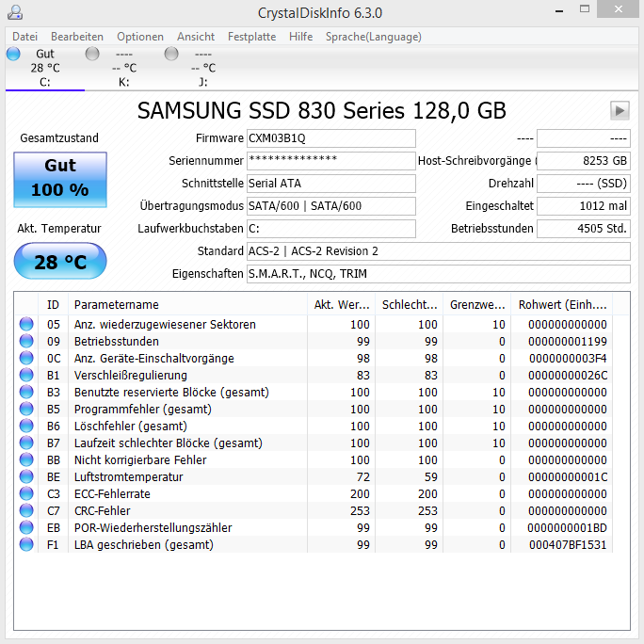Image resolution: width=644 pixels, height=644 pixels.
Task: Click status icon for row B1 Verschleißregulierung
Action: 26,375
